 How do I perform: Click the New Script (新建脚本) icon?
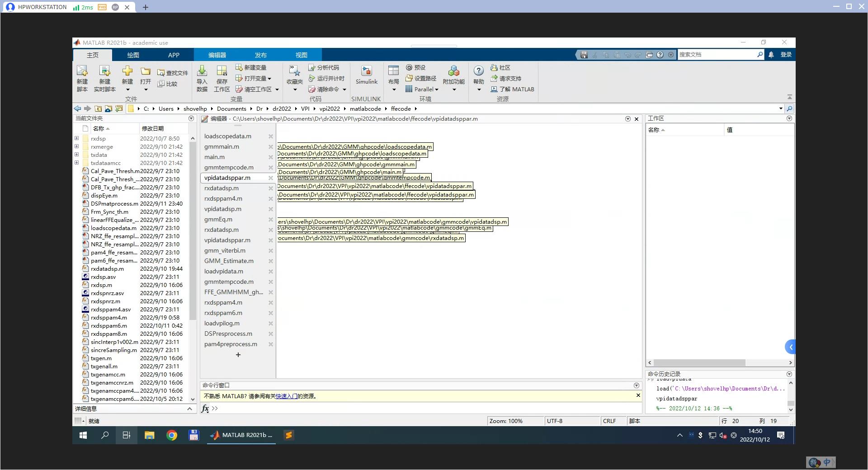(82, 71)
